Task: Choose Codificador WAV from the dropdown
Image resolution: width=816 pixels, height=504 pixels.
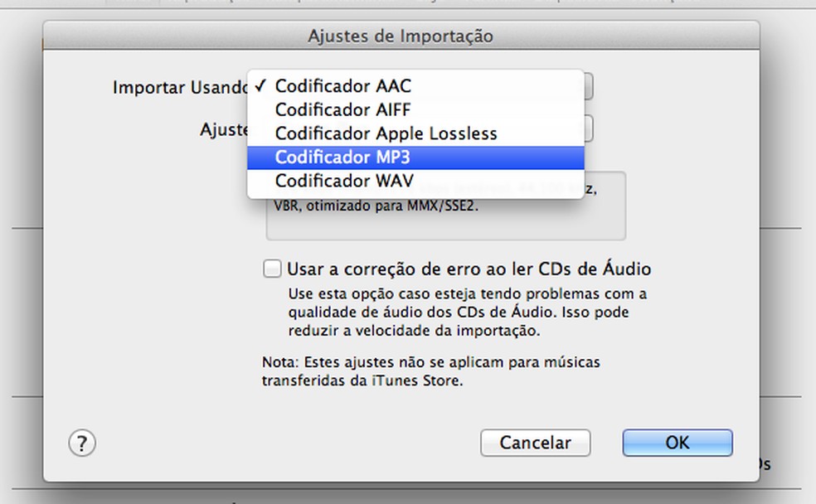Action: [344, 180]
